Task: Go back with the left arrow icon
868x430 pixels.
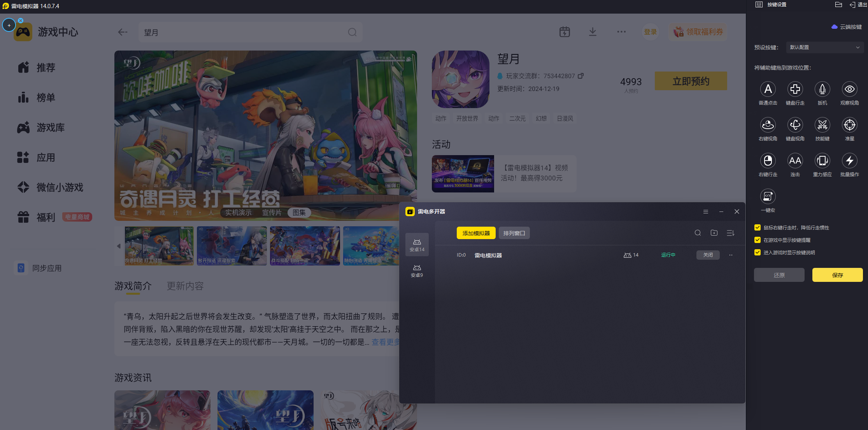Action: (123, 32)
